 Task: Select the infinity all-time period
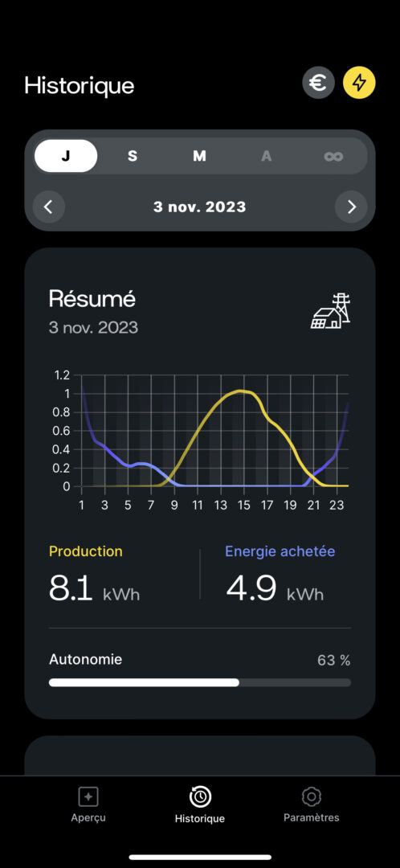tap(333, 156)
